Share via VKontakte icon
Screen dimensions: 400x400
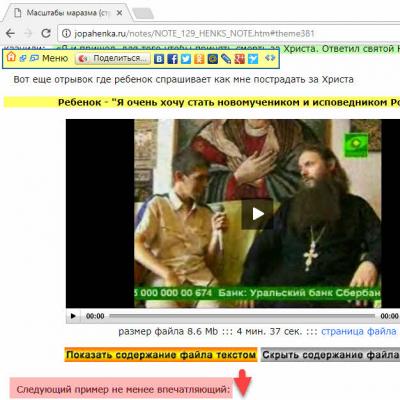(159, 59)
